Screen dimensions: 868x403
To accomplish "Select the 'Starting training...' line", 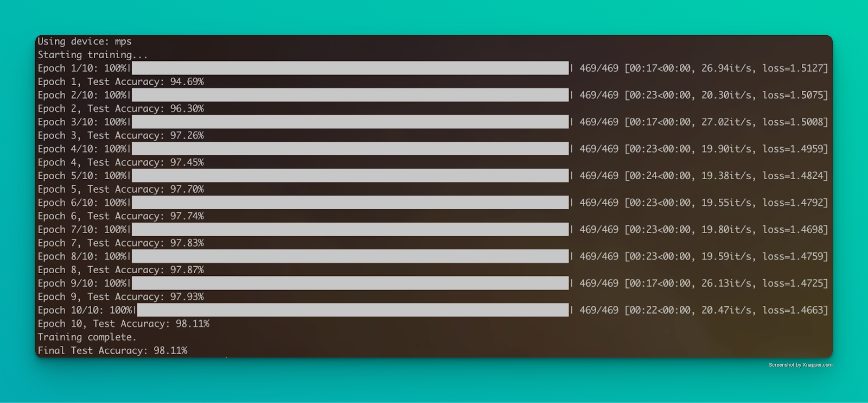I will [93, 55].
